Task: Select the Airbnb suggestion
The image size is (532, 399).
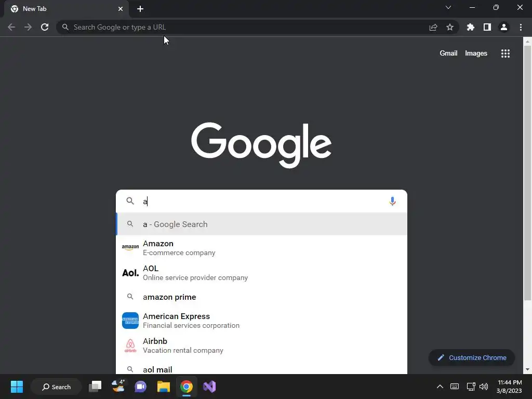Action: tap(262, 345)
